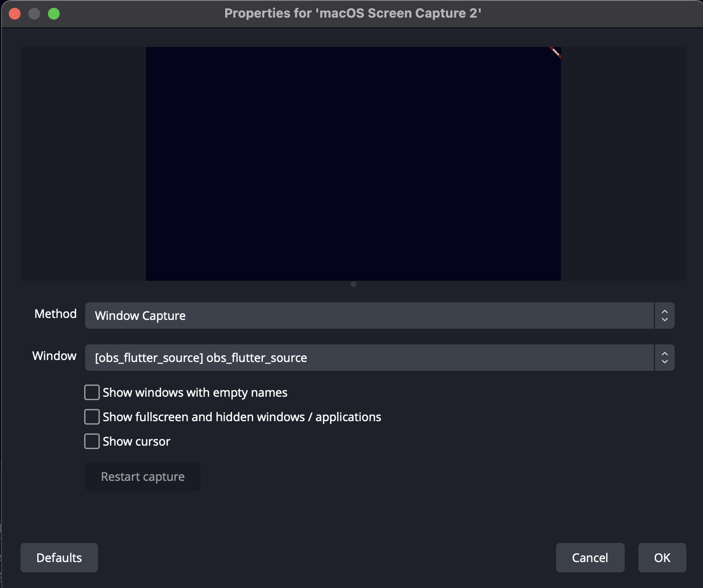Viewport: 703px width, 588px height.
Task: Click the dialog title 'macOS Screen Capture 2'
Action: 352,13
